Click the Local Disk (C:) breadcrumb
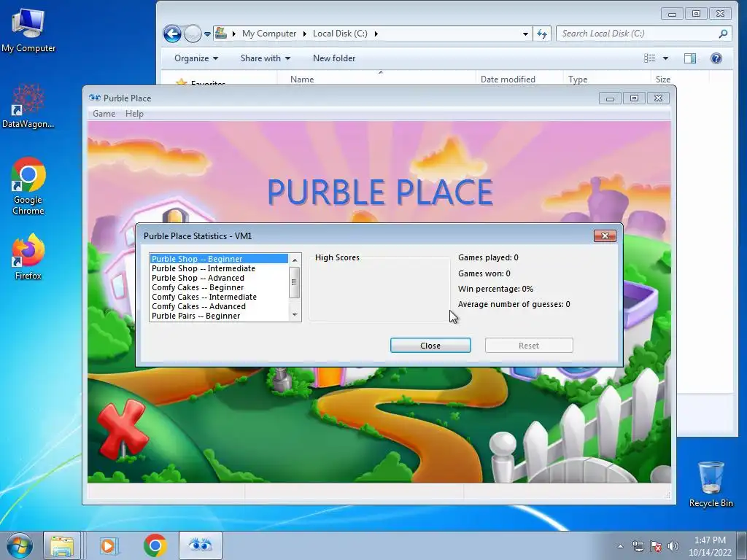 [x=340, y=34]
